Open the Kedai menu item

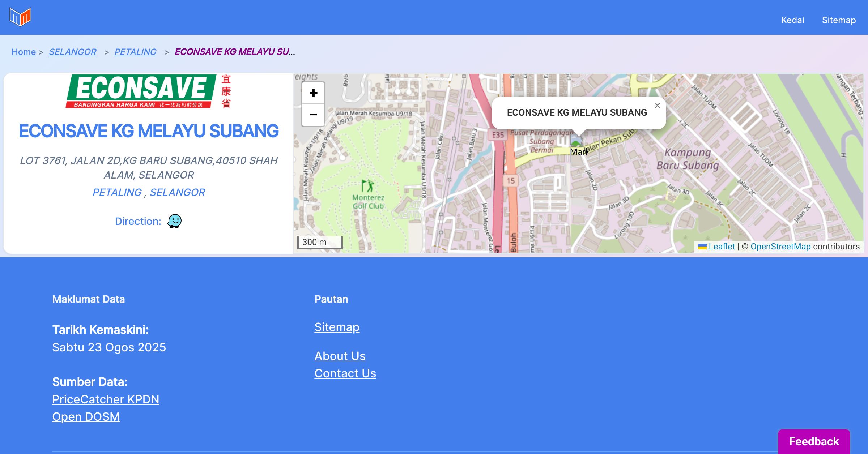point(792,20)
